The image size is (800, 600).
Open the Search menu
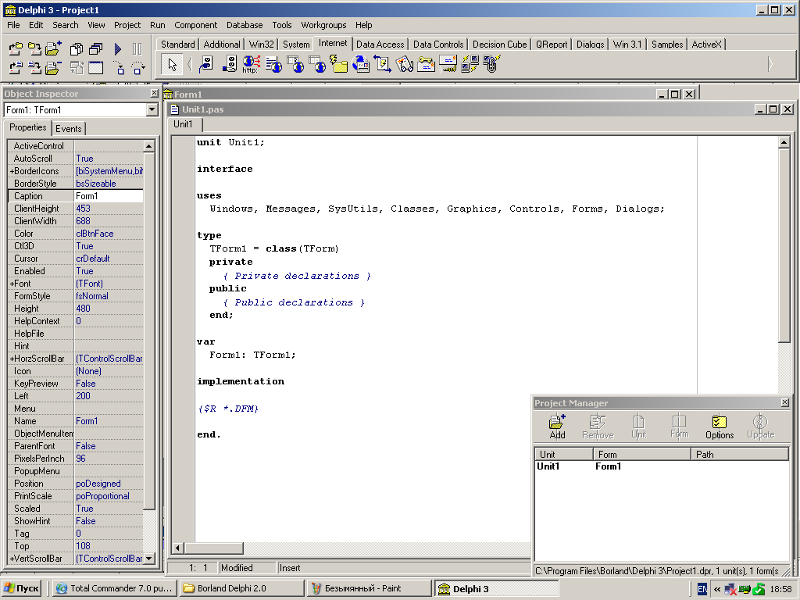65,25
